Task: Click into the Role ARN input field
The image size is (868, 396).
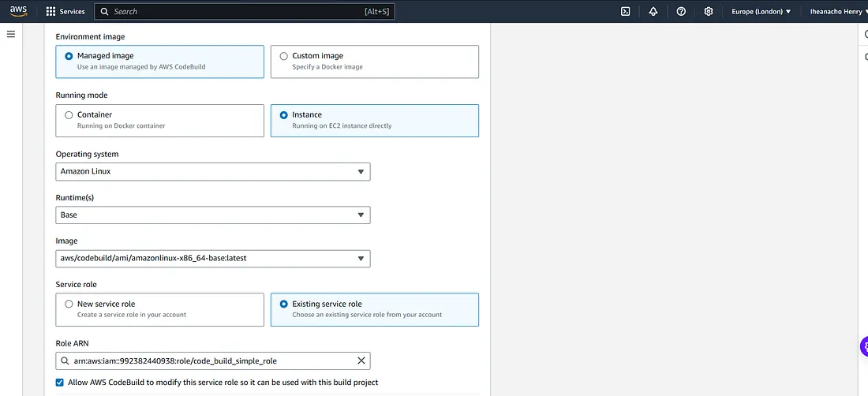Action: (x=213, y=361)
